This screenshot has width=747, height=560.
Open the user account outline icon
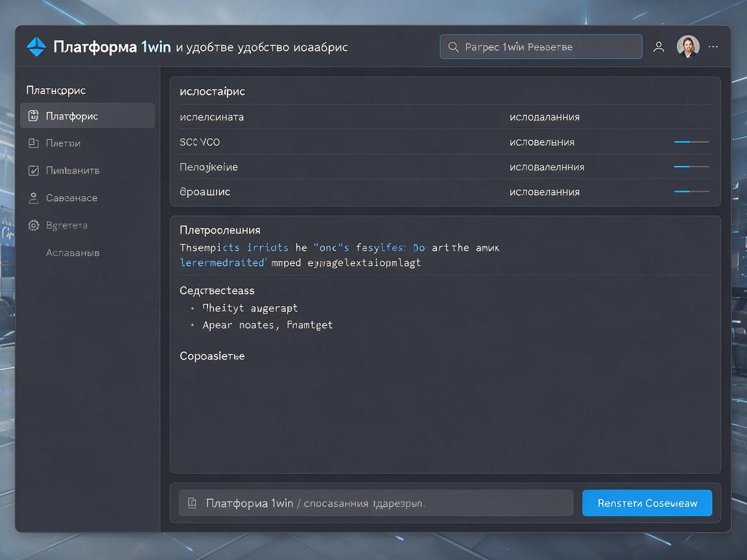659,47
